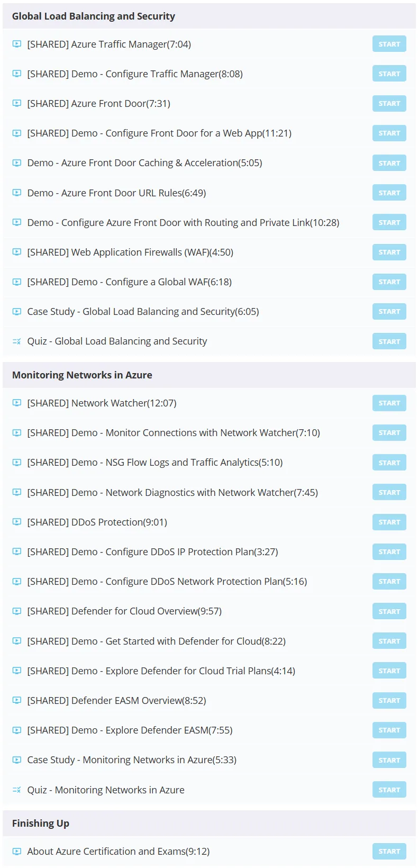Start Configure Traffic Manager(8:08) demo
Screen dimensions: 418x868
389,74
